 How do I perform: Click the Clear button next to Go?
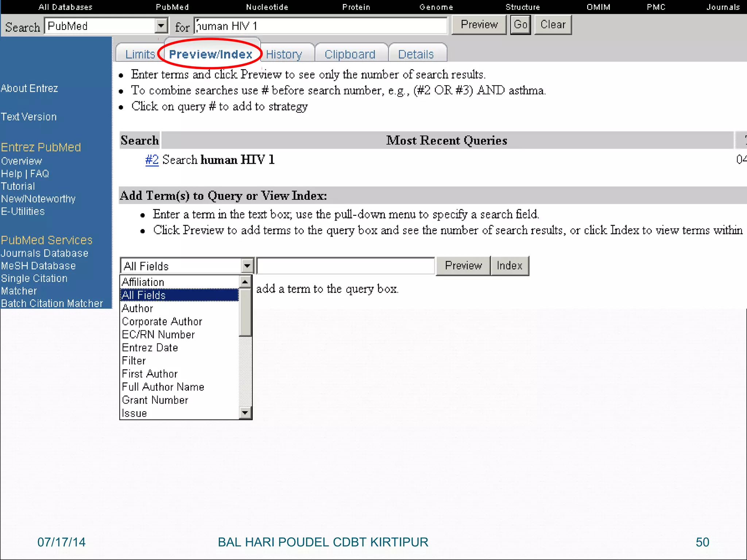(553, 25)
